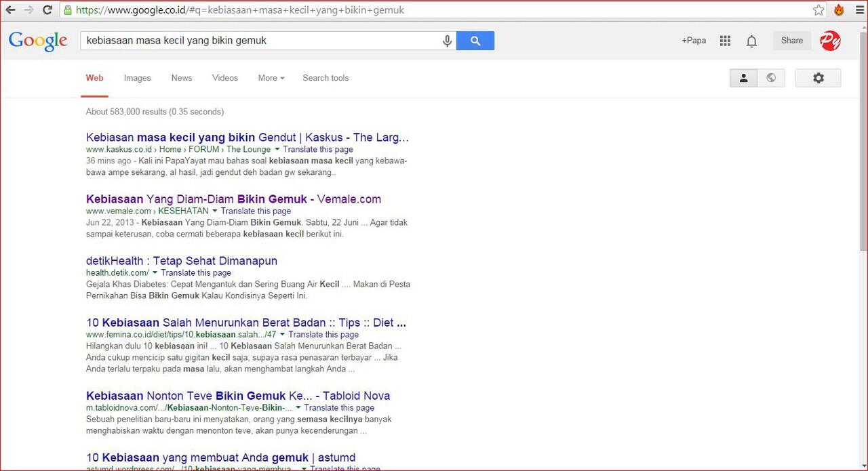Image resolution: width=868 pixels, height=471 pixels.
Task: Select the Web search tab
Action: click(x=95, y=78)
